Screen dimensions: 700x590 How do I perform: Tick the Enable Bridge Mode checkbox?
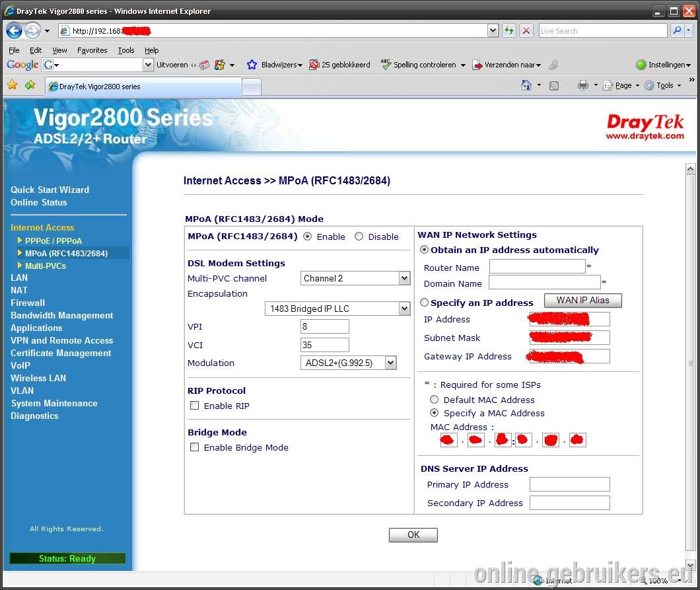[x=194, y=447]
